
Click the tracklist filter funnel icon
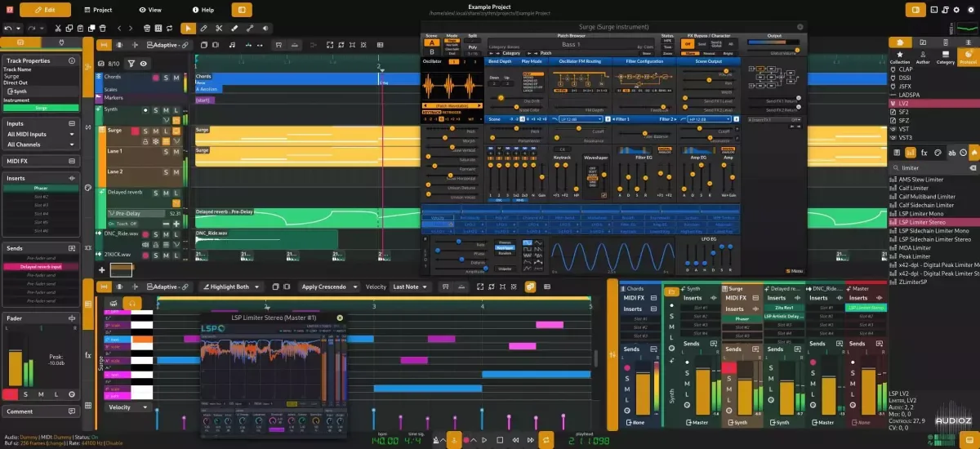133,63
